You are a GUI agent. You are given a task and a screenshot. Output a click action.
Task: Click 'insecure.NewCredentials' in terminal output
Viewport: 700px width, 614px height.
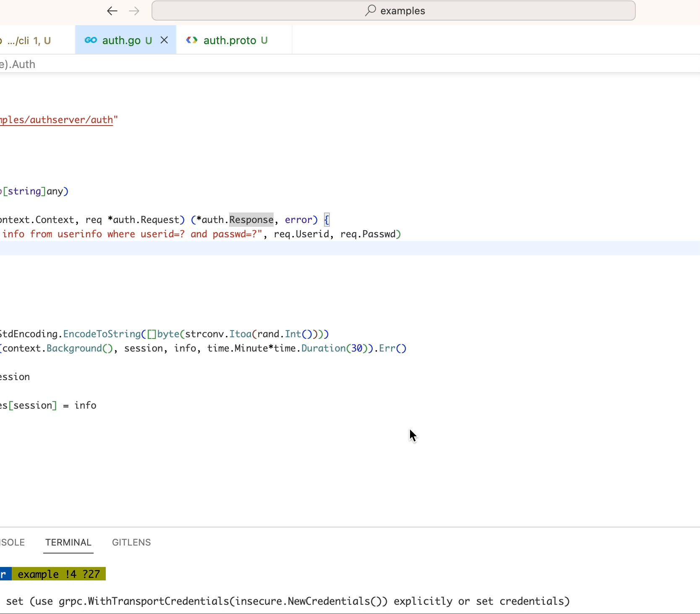303,601
